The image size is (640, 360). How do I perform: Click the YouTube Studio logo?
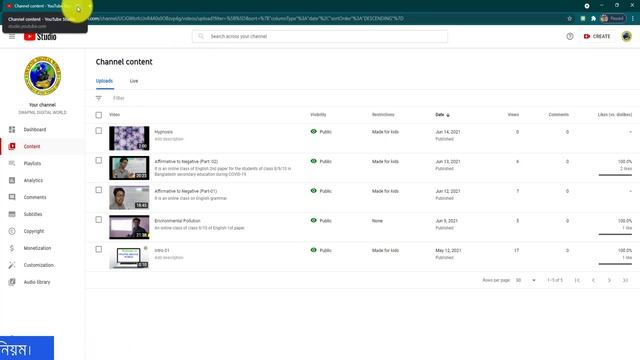tap(40, 36)
